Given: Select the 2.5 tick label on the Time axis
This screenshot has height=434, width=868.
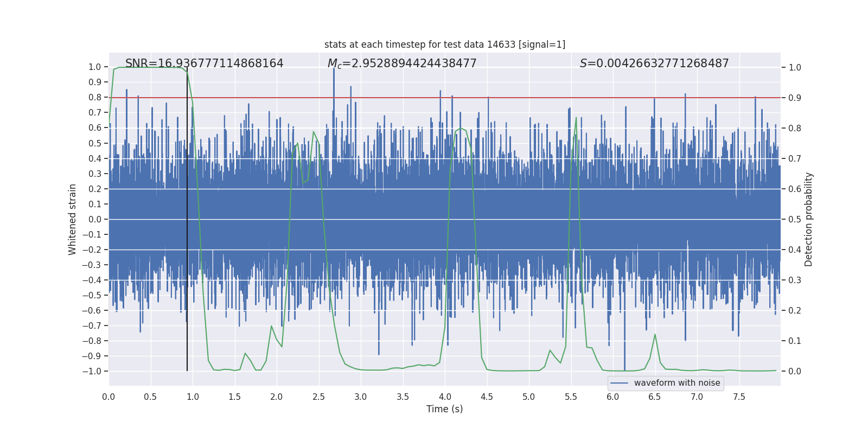Looking at the screenshot, I should tap(318, 397).
